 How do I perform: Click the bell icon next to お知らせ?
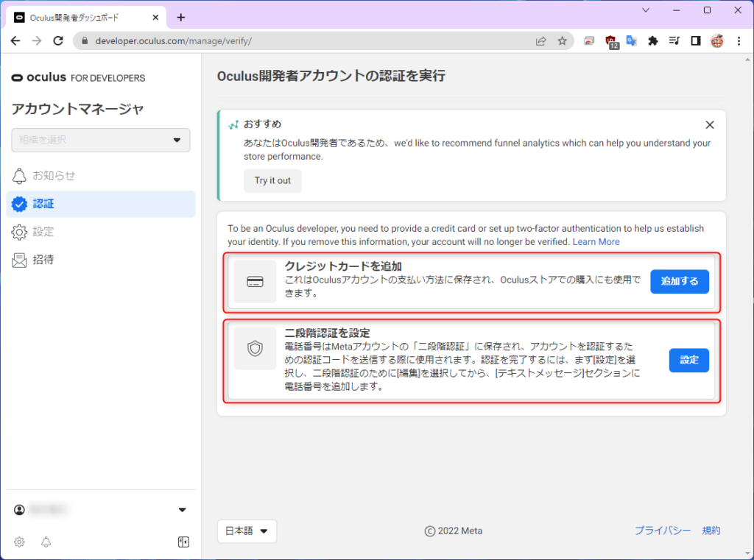point(19,176)
